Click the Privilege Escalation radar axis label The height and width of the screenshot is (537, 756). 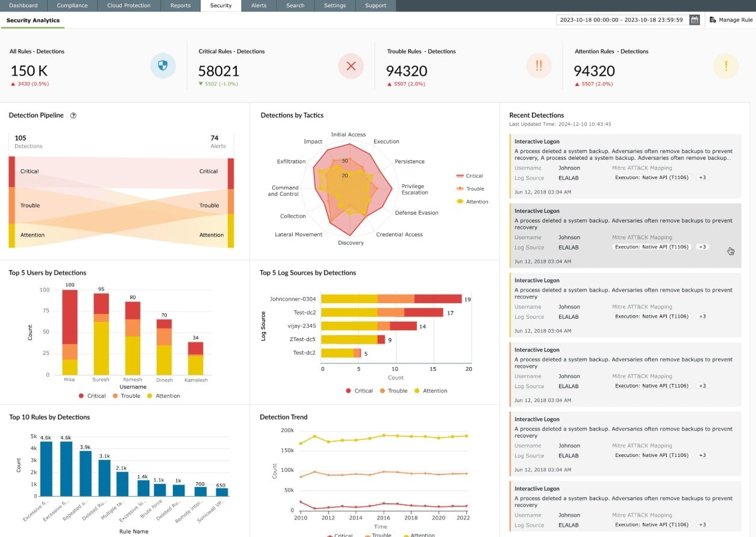tap(415, 189)
